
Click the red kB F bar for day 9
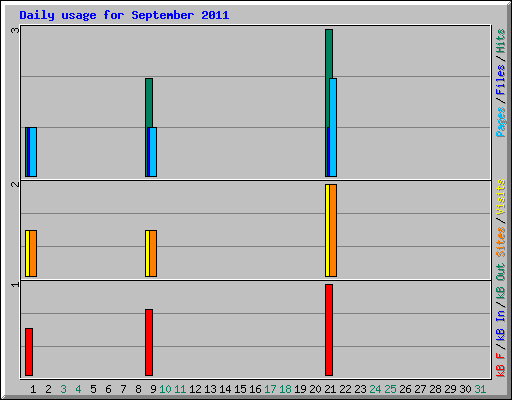coord(149,343)
